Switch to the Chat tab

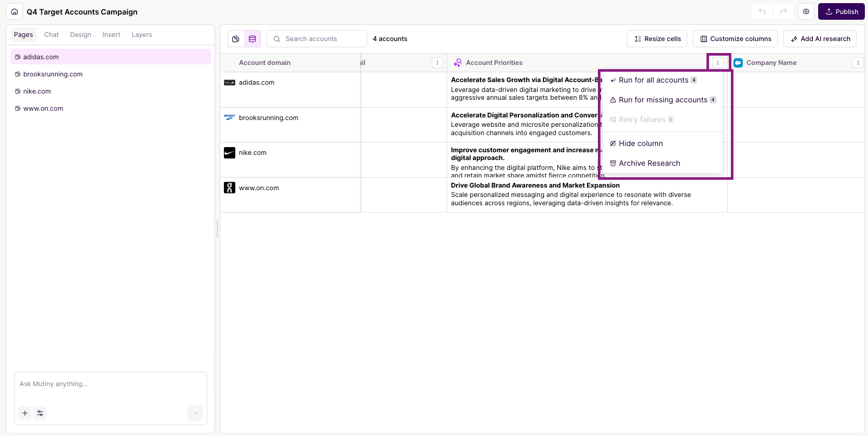(x=51, y=35)
